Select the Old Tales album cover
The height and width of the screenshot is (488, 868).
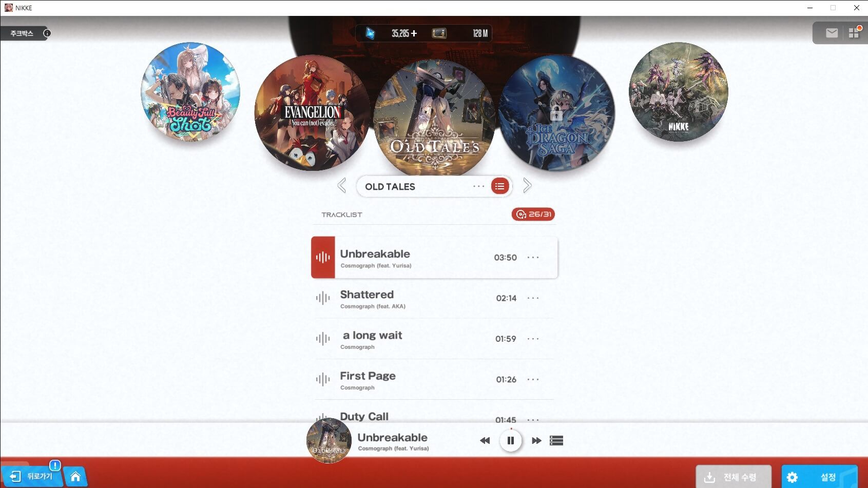[434, 117]
